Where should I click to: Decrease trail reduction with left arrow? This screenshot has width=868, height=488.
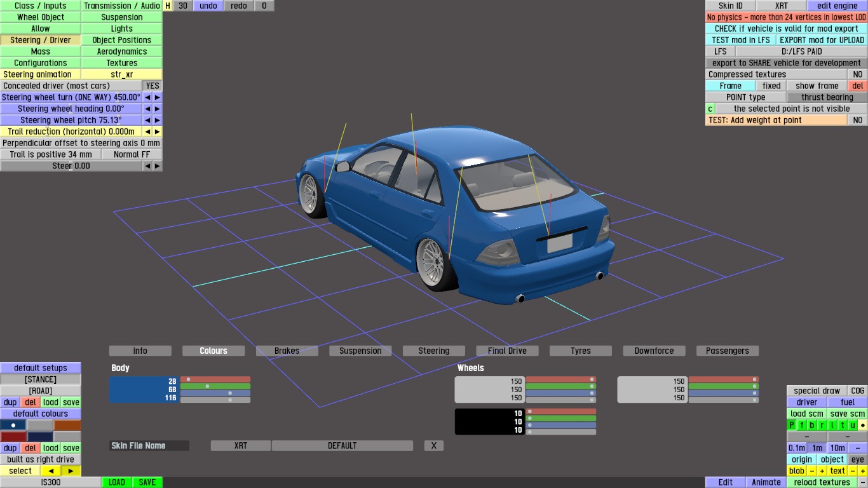click(x=147, y=132)
